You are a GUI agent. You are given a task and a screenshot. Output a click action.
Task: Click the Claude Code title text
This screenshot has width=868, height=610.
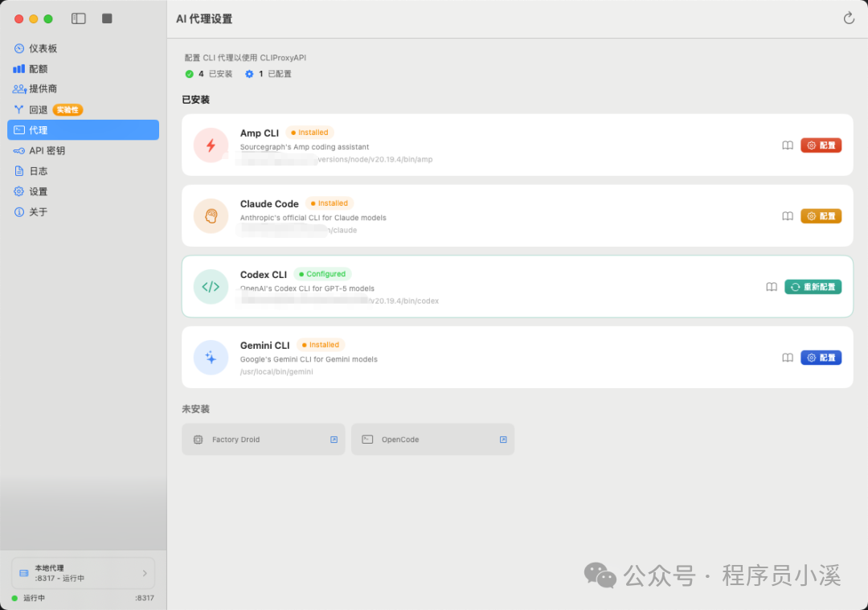coord(269,203)
